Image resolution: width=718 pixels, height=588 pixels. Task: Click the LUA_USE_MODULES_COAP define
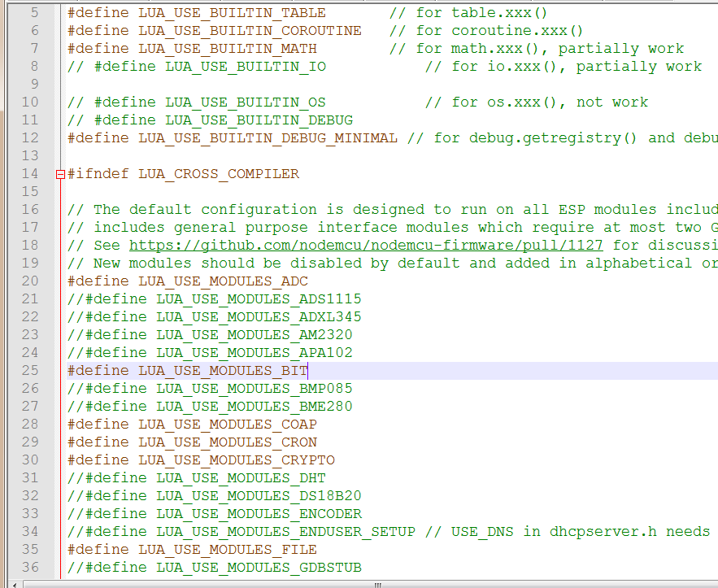tap(192, 424)
